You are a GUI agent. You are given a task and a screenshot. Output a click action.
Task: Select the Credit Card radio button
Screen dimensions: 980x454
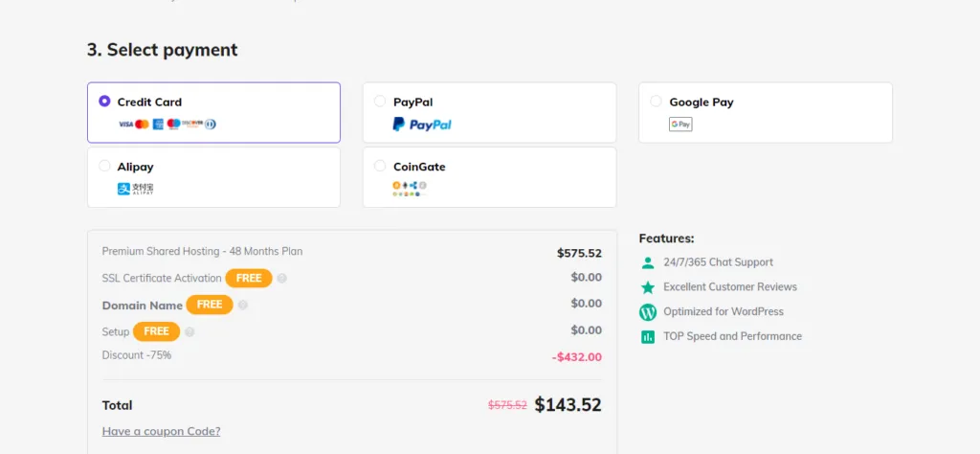click(104, 101)
